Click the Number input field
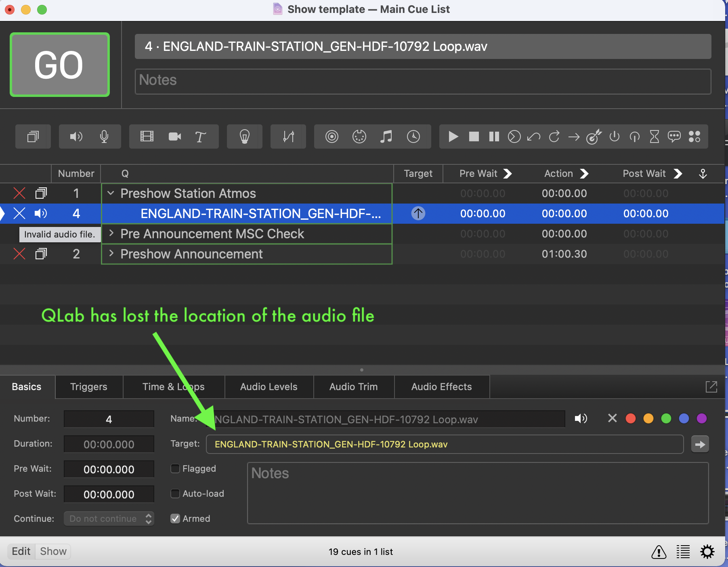Viewport: 728px width, 567px height. point(109,419)
